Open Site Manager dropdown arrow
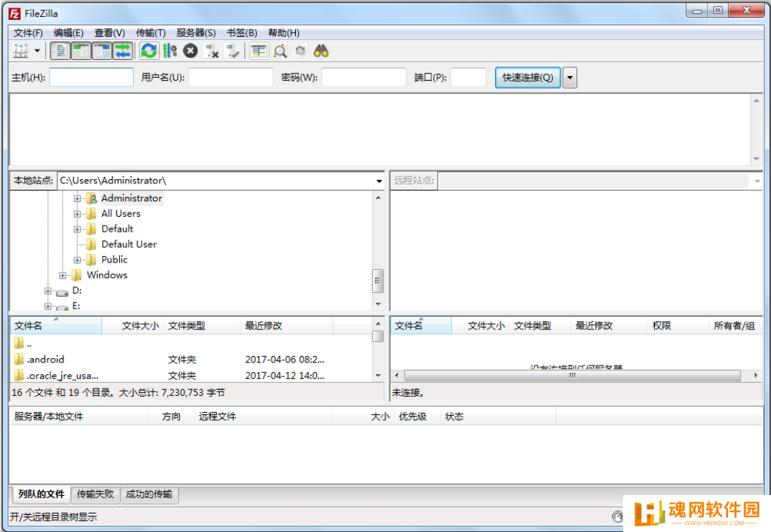771x532 pixels. click(x=37, y=50)
